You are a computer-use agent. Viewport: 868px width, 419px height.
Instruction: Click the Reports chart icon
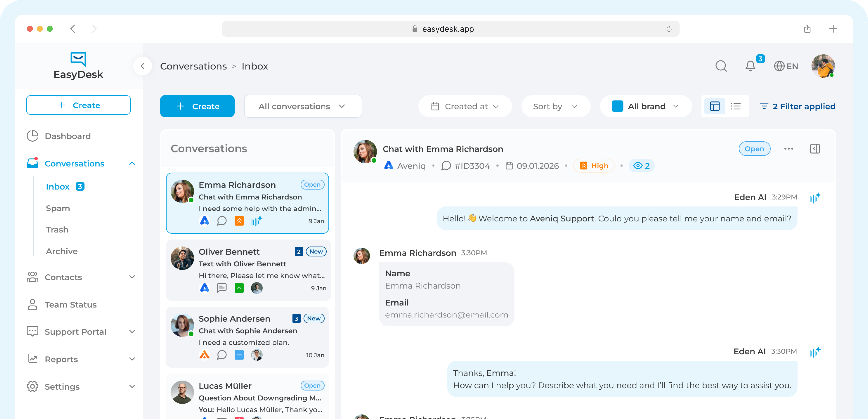[x=33, y=359]
